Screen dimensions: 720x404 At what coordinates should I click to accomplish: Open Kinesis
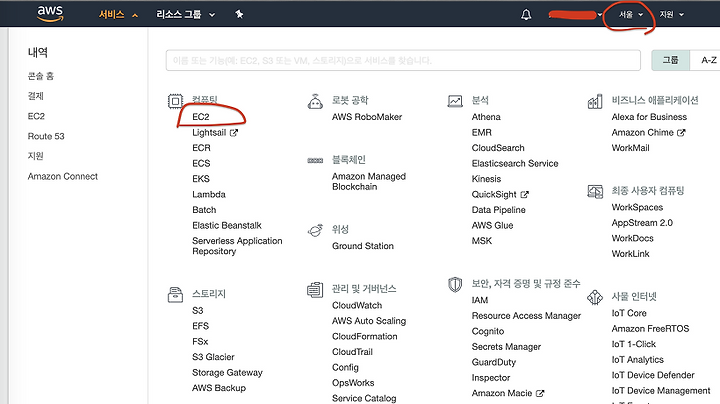click(x=486, y=179)
